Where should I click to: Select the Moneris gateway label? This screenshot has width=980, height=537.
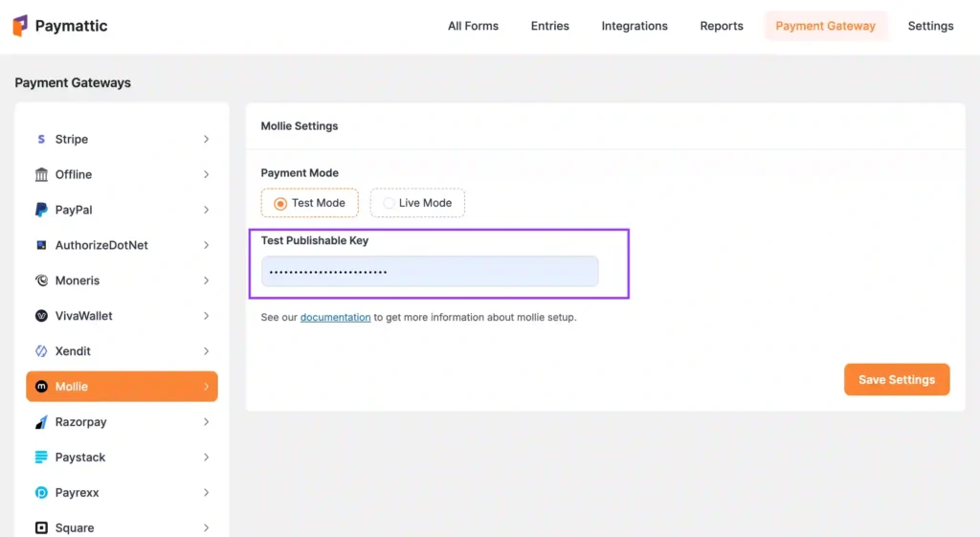[77, 280]
